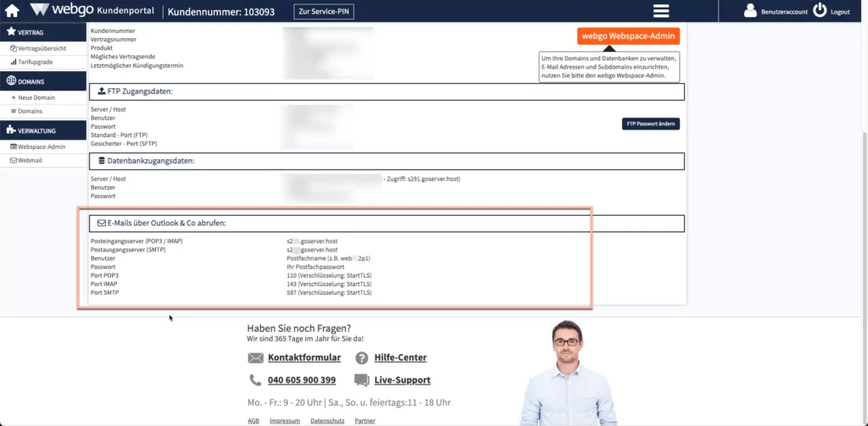Open the Partner footer link
This screenshot has height=426, width=868.
point(364,421)
